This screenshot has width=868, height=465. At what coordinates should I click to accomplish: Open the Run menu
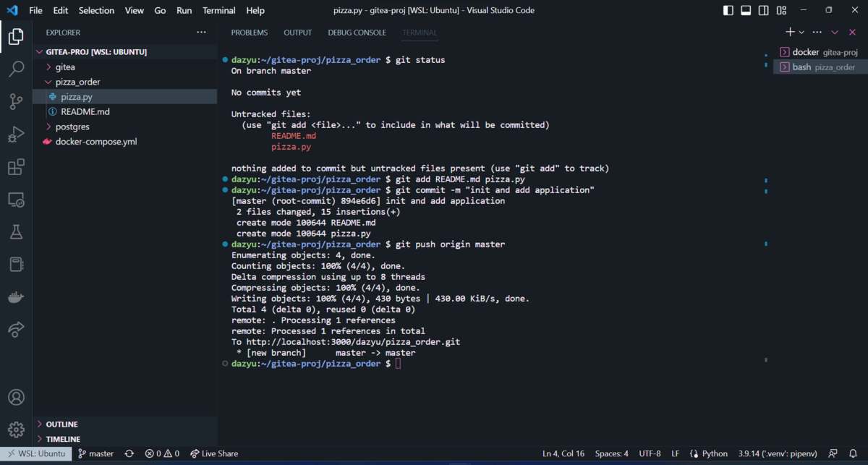pyautogui.click(x=184, y=10)
